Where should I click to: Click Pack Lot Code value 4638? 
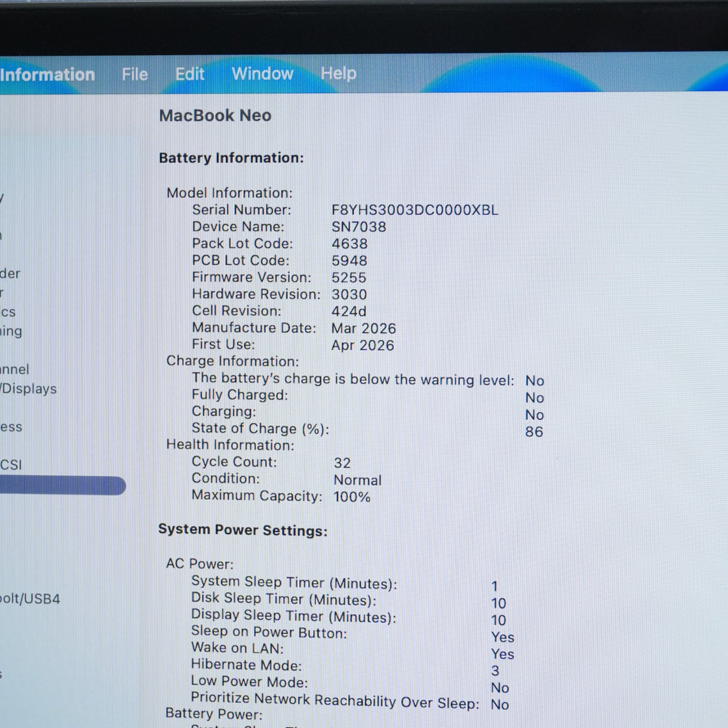coord(349,244)
